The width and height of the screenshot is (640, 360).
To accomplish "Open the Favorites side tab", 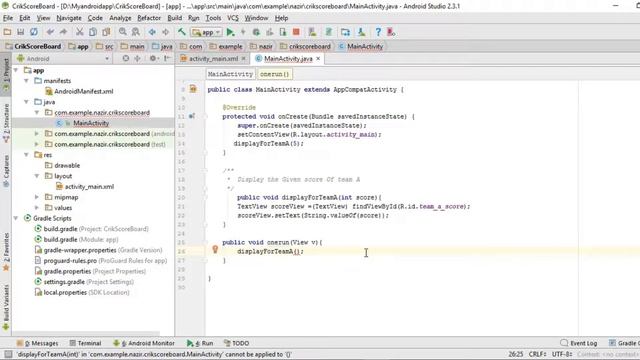I will (6, 252).
